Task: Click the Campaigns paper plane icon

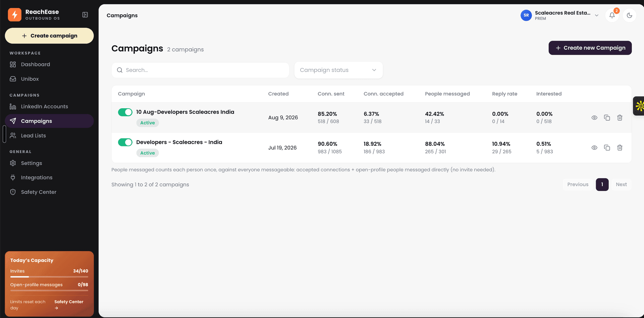Action: 13,121
